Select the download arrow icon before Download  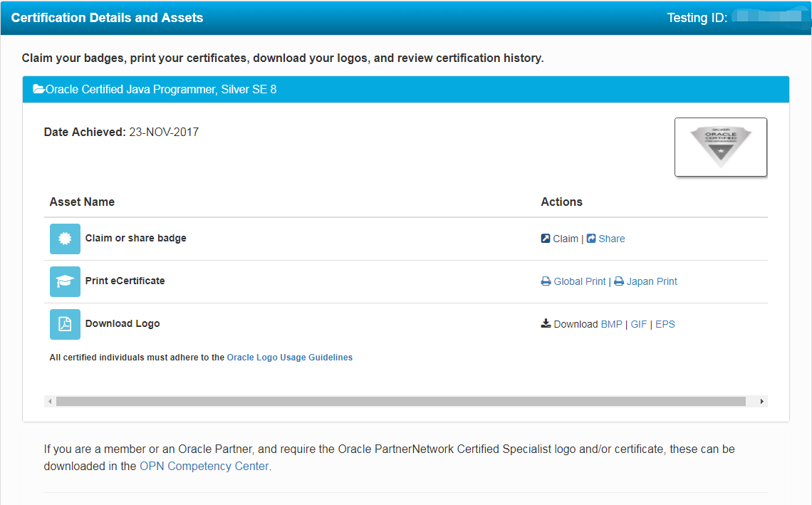click(x=545, y=323)
